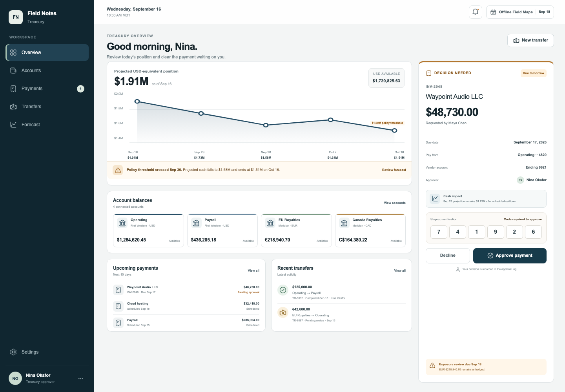This screenshot has height=392, width=565.
Task: Open Payments in the sidebar
Action: coord(47,89)
